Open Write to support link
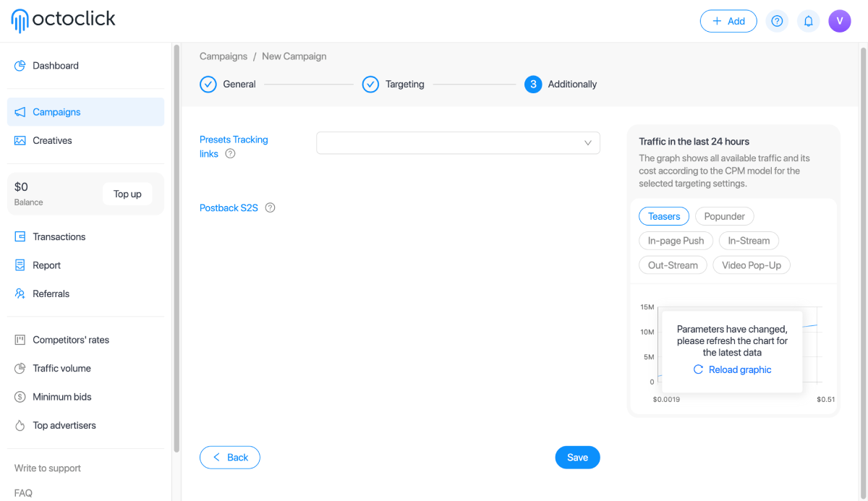 [48, 468]
